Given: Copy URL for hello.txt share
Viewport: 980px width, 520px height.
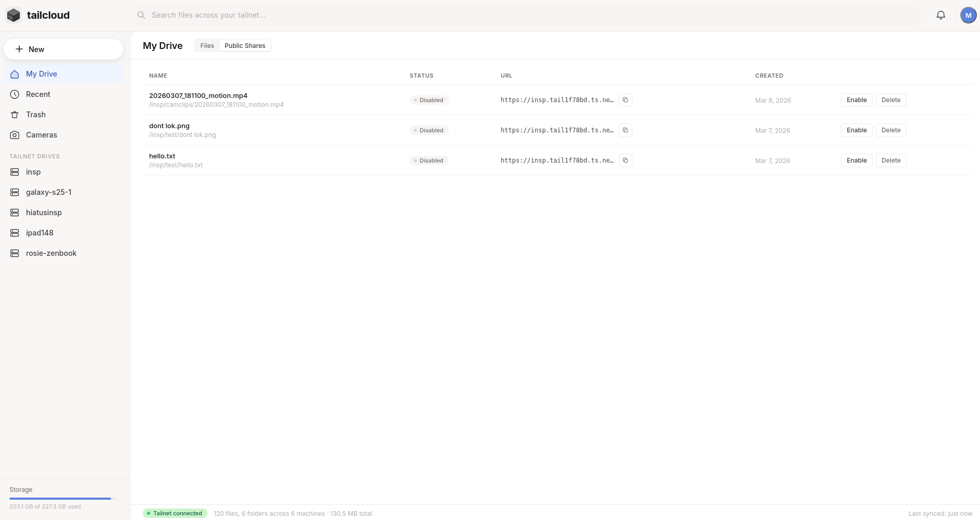Looking at the screenshot, I should pos(626,160).
